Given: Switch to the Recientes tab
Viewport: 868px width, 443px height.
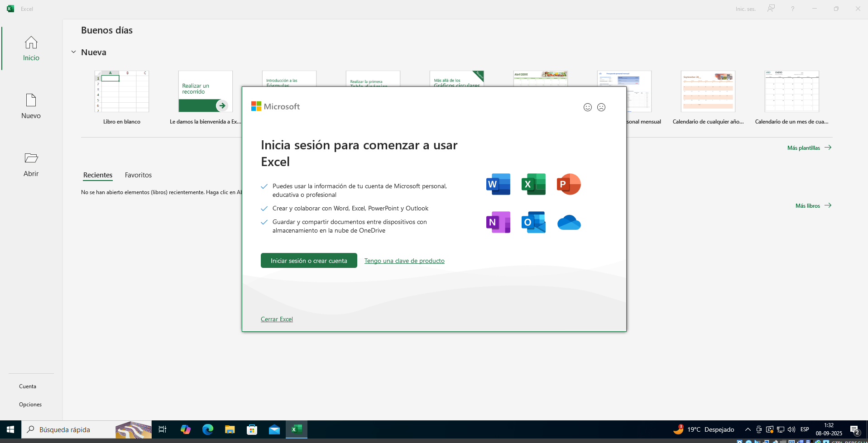Looking at the screenshot, I should point(98,175).
